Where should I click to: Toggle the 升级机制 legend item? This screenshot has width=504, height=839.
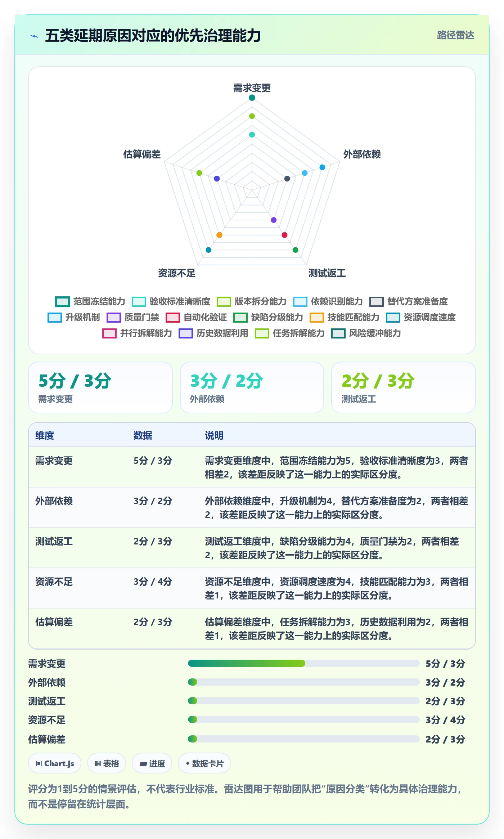(74, 317)
